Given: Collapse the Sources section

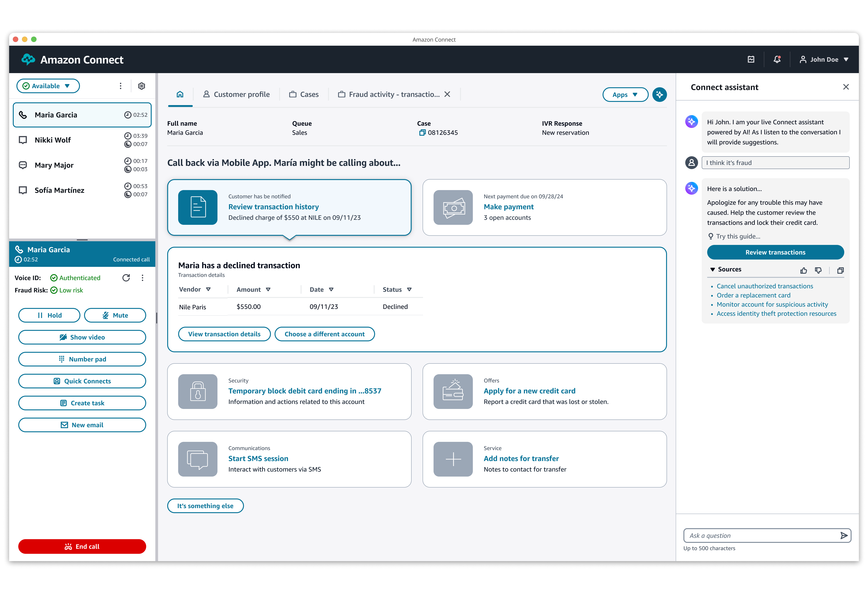Looking at the screenshot, I should tap(713, 269).
